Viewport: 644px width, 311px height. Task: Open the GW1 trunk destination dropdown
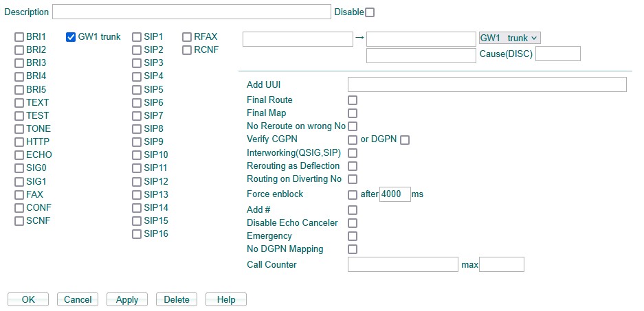(510, 38)
